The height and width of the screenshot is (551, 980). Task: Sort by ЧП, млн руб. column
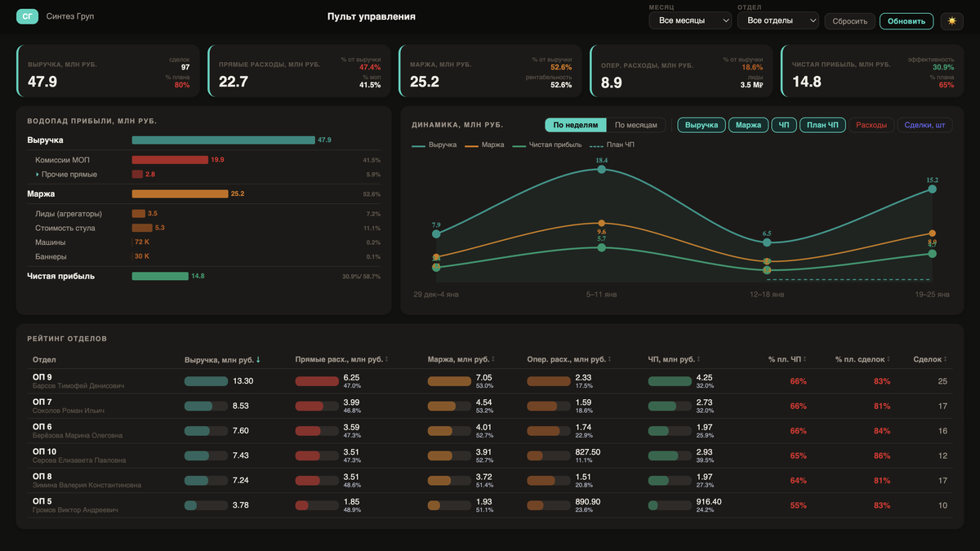[675, 359]
